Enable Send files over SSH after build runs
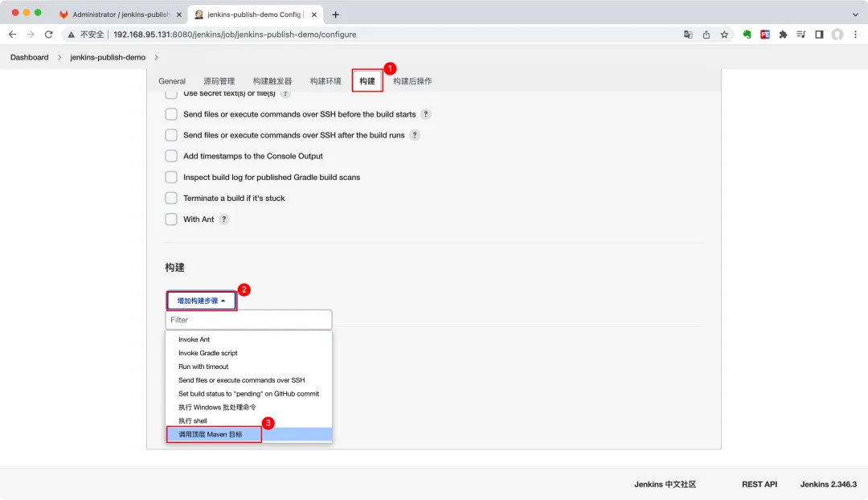The image size is (868, 500). tap(171, 135)
